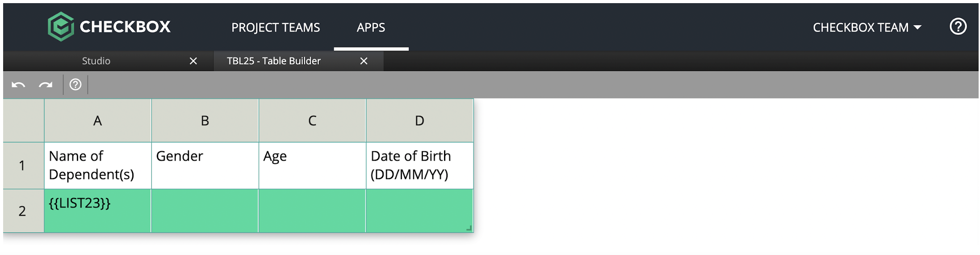Select the Gender cell
The height and width of the screenshot is (255, 980).
(x=205, y=165)
